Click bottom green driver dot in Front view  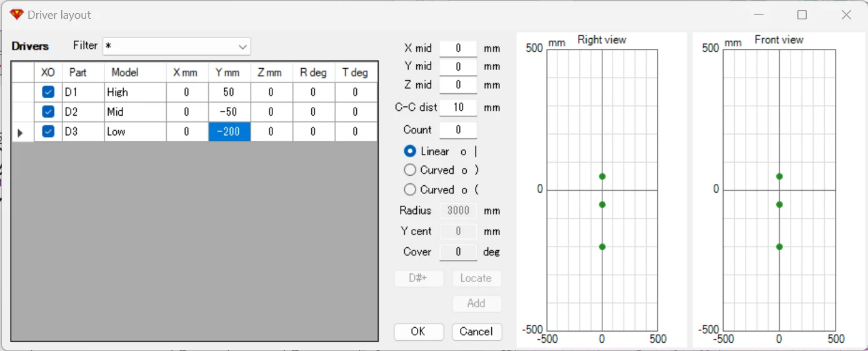click(x=779, y=247)
